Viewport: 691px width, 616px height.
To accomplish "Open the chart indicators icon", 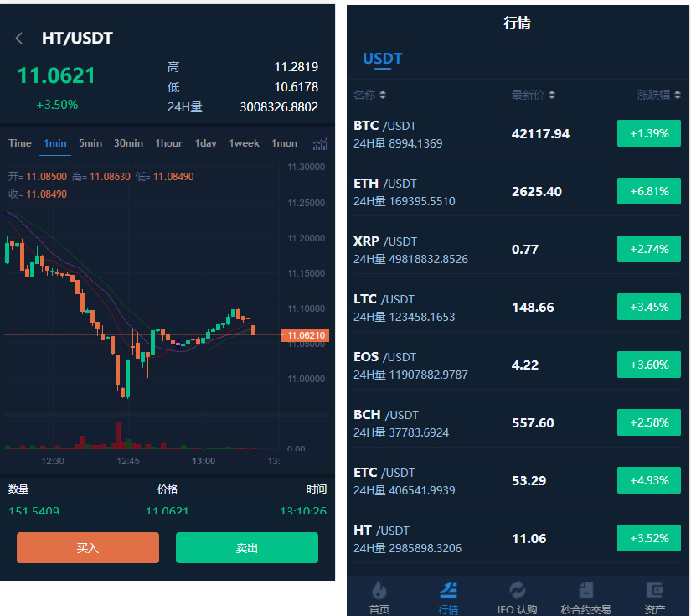I will pyautogui.click(x=320, y=143).
